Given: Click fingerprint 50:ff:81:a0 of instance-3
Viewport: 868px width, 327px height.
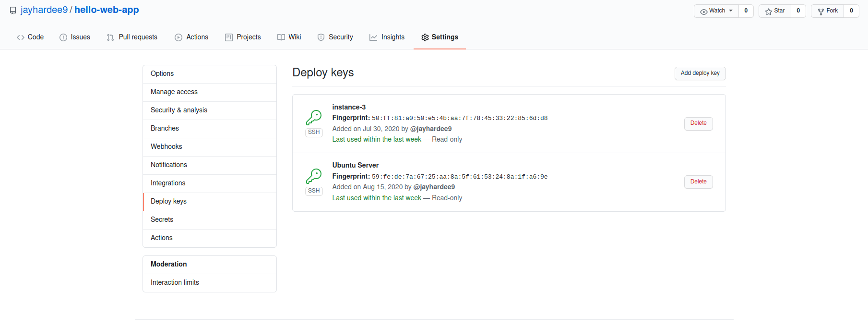Looking at the screenshot, I should point(460,118).
